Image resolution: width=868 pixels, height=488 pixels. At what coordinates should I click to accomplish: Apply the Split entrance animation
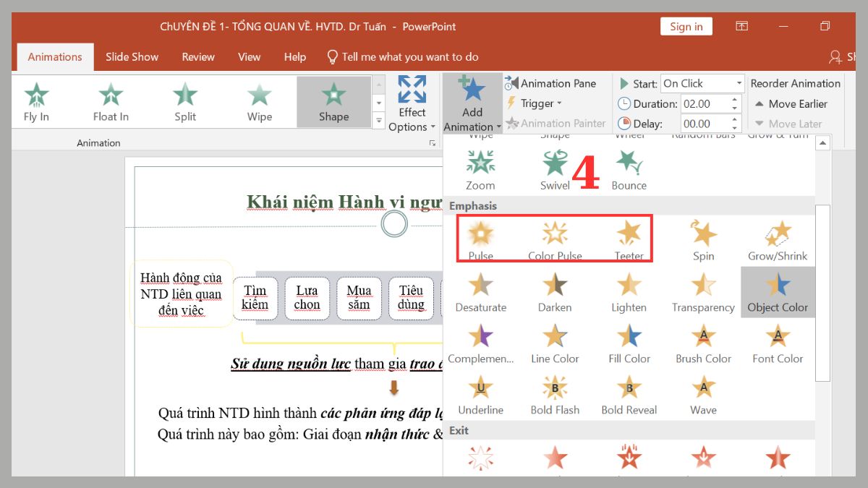point(184,101)
